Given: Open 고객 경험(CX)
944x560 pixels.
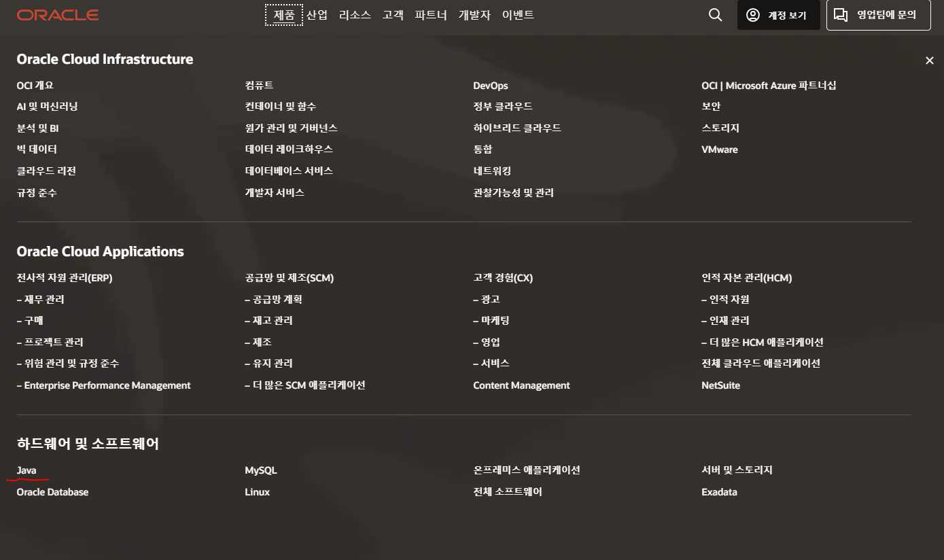Looking at the screenshot, I should pos(503,278).
